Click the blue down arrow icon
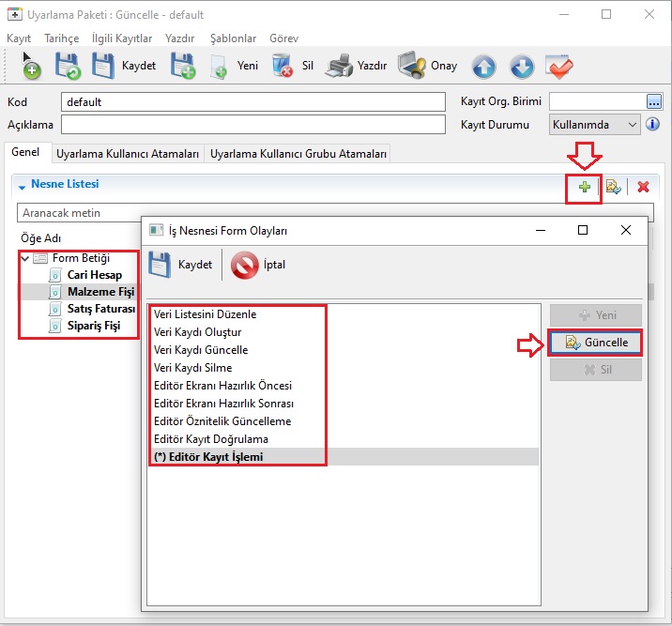This screenshot has height=626, width=672. [x=522, y=67]
